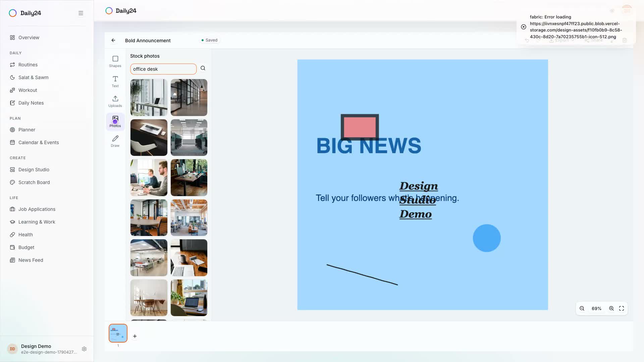Viewport: 644px width, 362px height.
Task: Click the stock photos search field
Action: 163,69
